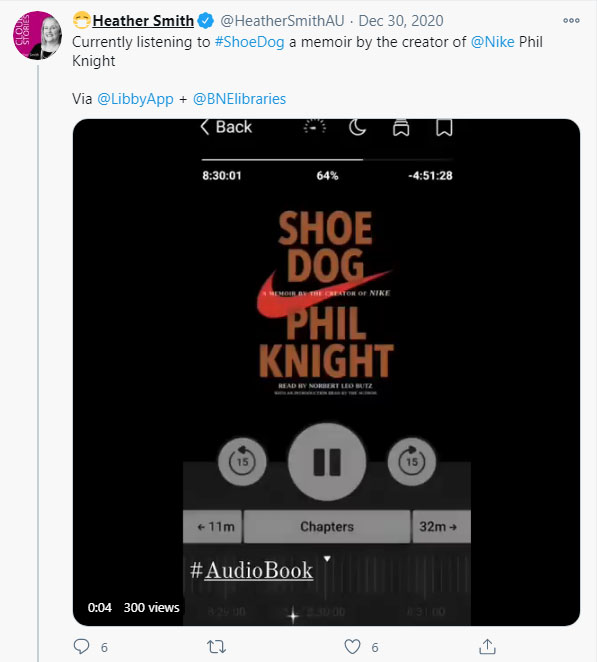Open the #ShoeDog hashtag link
Viewport: 597px width, 662px height.
[x=249, y=42]
